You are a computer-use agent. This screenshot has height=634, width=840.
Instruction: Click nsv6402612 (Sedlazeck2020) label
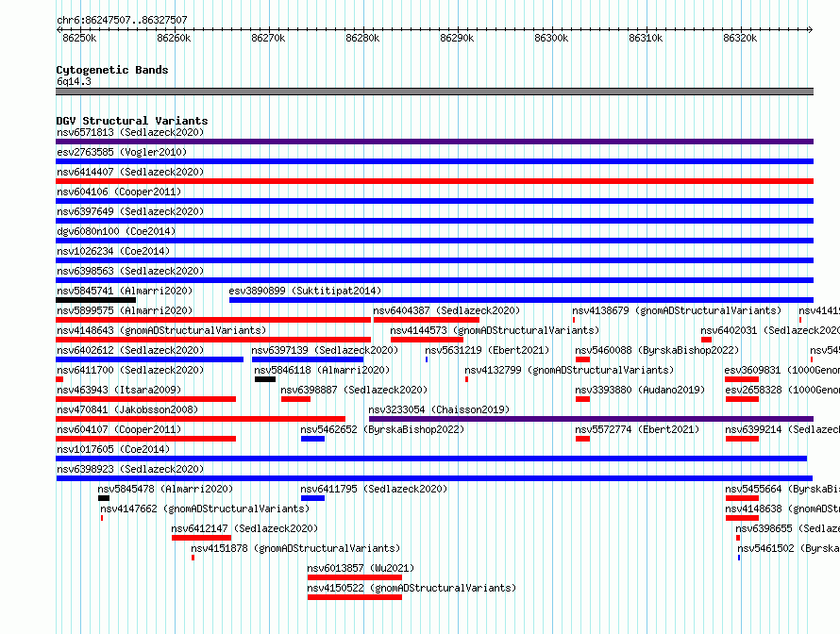coord(130,350)
